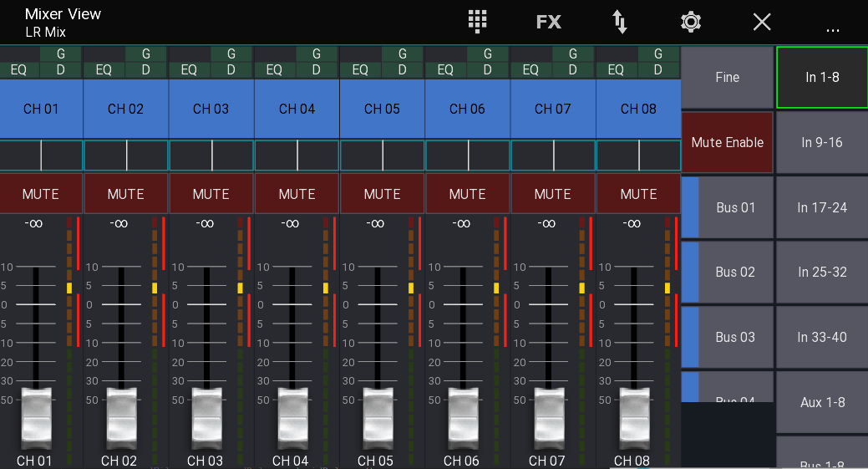Click the up-down routing arrows icon

tap(619, 22)
